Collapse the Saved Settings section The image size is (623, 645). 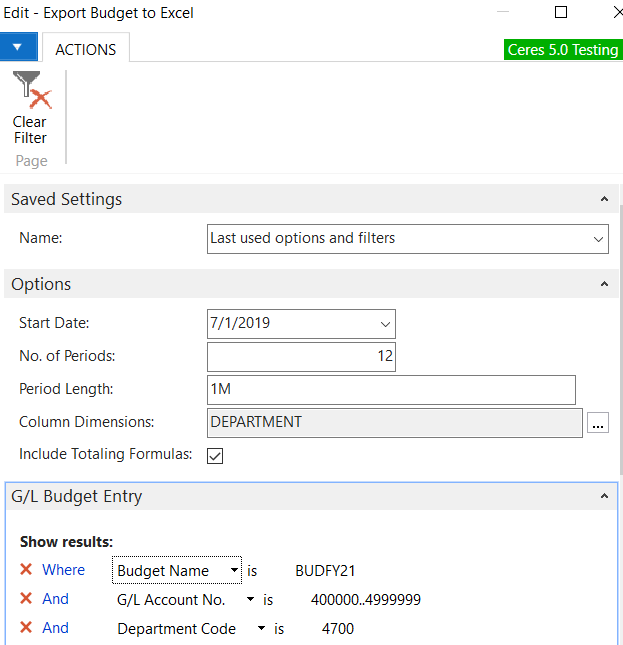pos(604,199)
